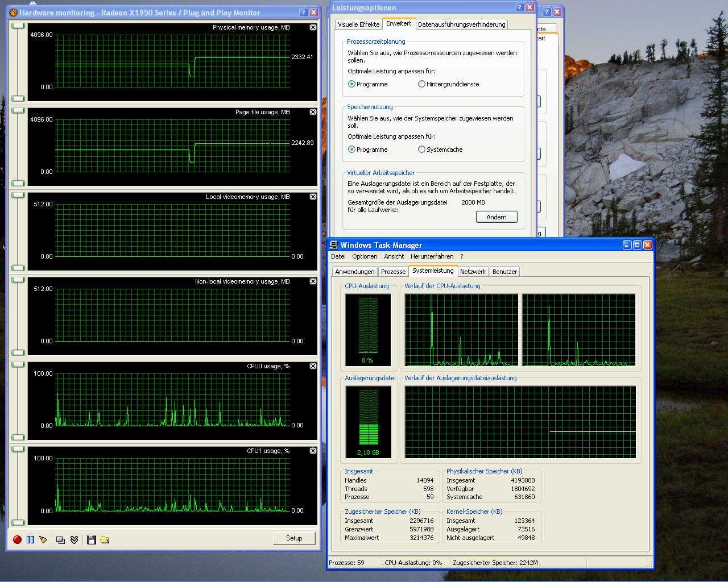Switch to the Netzwerk tab

[x=473, y=272]
